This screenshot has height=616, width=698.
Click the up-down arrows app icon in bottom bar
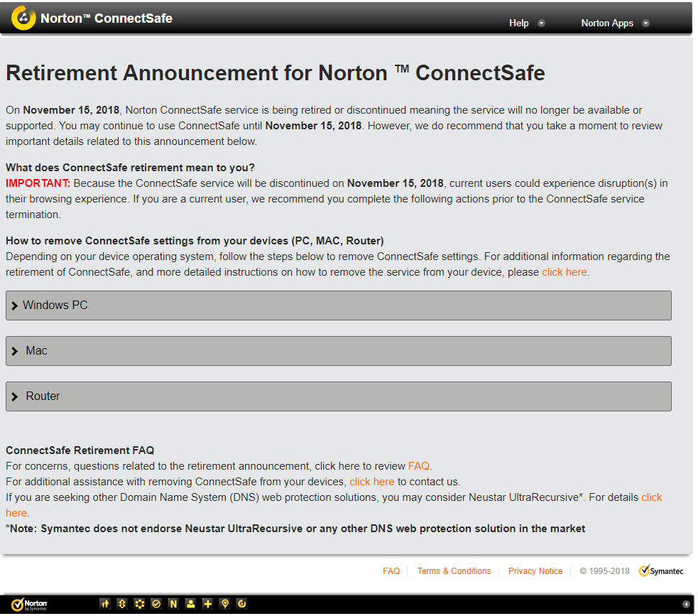[x=122, y=604]
